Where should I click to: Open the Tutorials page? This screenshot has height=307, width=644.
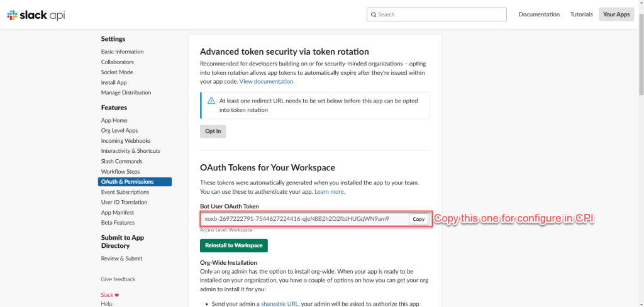(581, 14)
